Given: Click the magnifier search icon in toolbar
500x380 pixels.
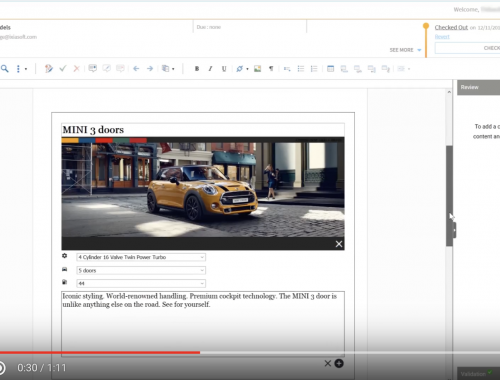Looking at the screenshot, I should tap(5, 69).
